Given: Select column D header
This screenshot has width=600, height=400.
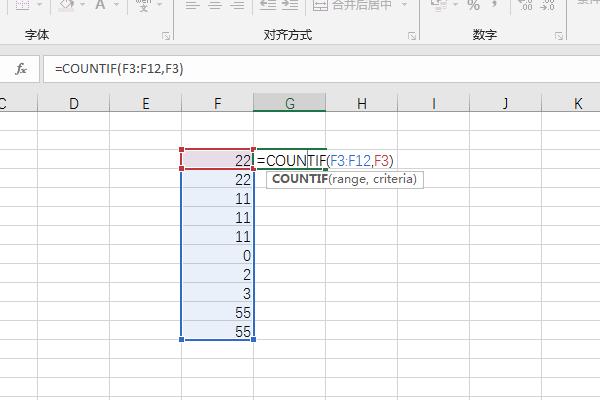Looking at the screenshot, I should point(73,103).
